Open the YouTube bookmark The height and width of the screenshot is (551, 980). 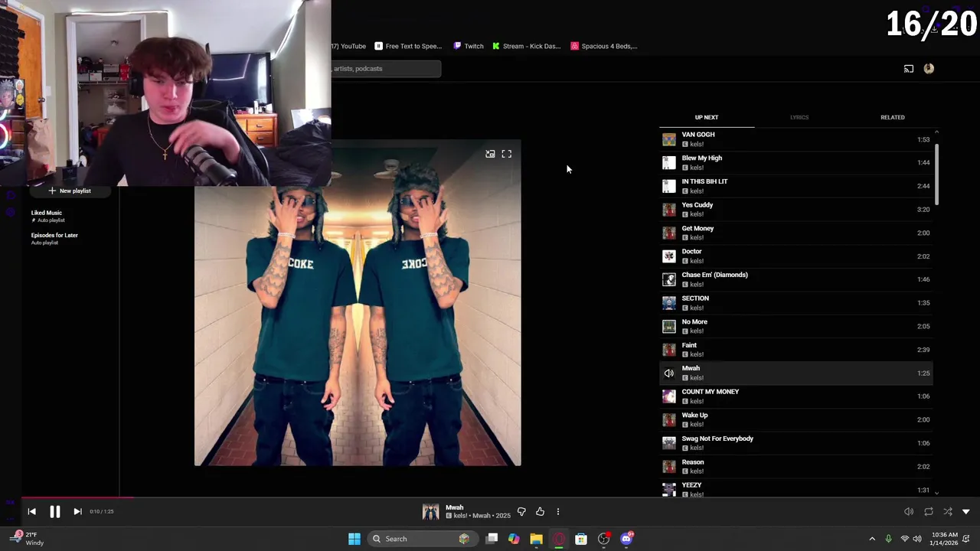pos(349,46)
